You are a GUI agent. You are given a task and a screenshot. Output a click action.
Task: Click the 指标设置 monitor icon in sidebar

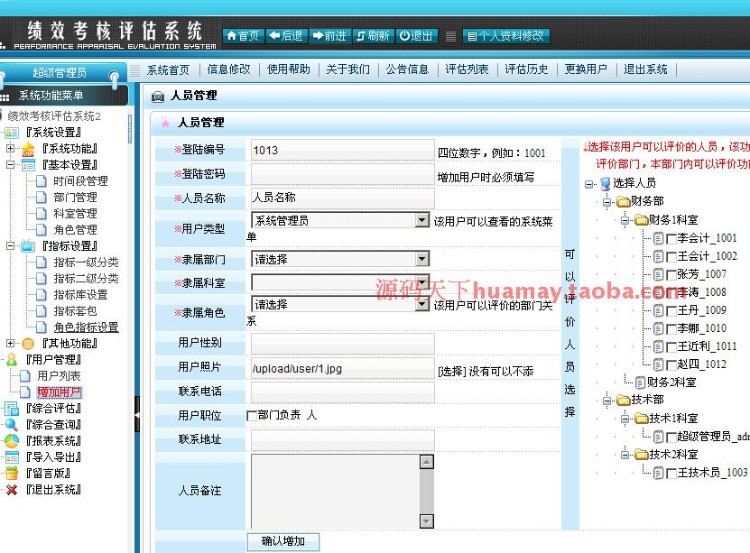28,246
